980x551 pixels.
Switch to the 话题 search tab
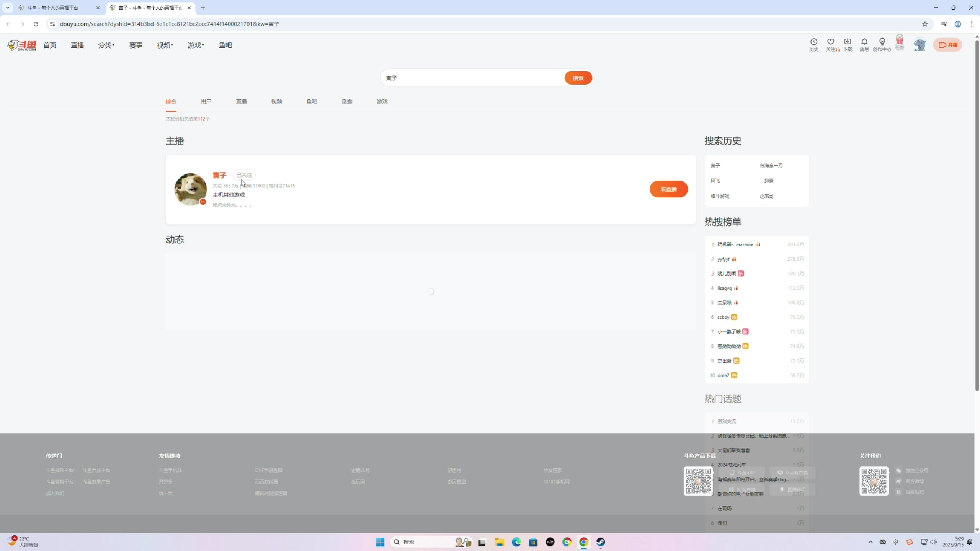pyautogui.click(x=347, y=101)
